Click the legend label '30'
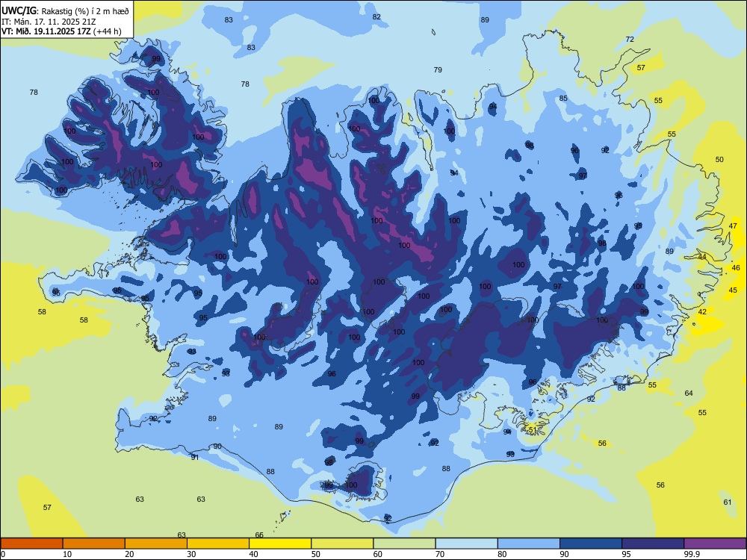The image size is (747, 560). [191, 554]
